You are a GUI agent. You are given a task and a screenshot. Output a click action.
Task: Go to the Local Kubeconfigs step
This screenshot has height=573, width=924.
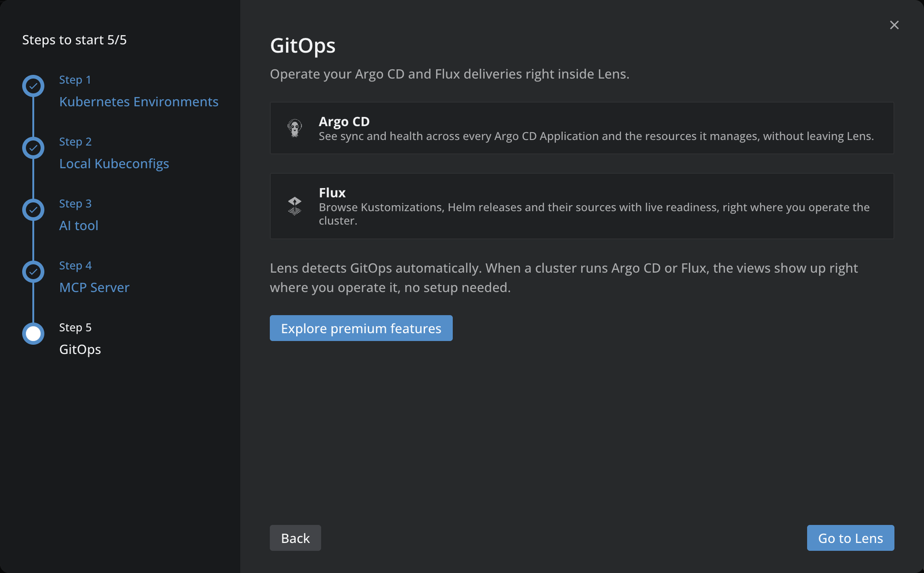pyautogui.click(x=114, y=163)
